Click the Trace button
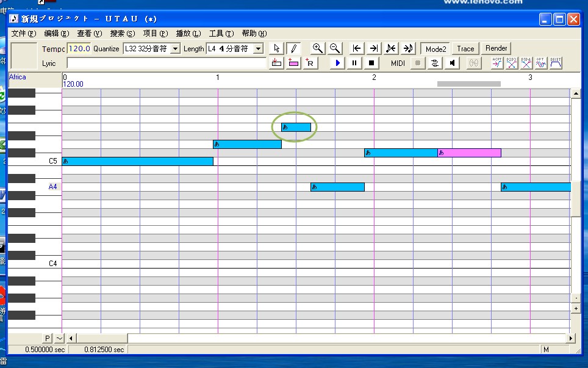This screenshot has width=588, height=368. coord(465,49)
